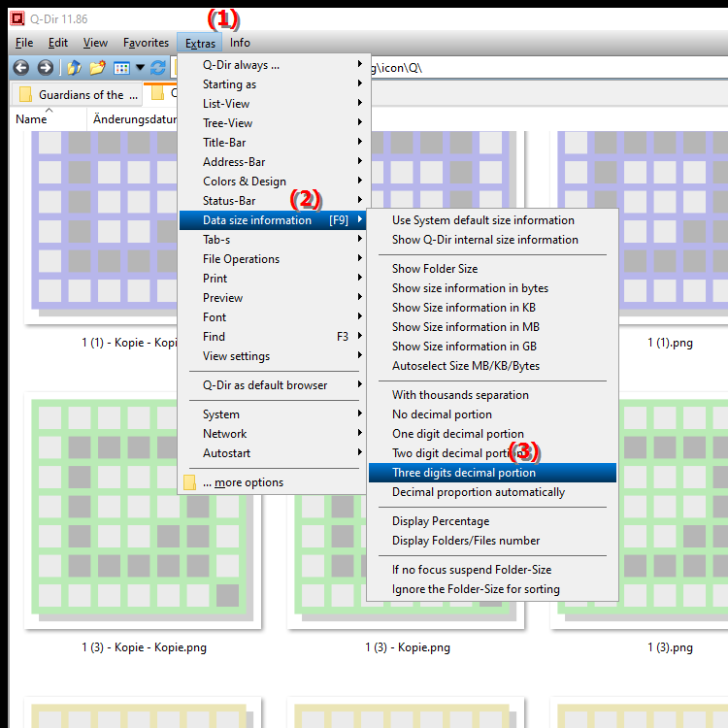This screenshot has height=728, width=728.
Task: Open the File Operations submenu
Action: click(274, 259)
